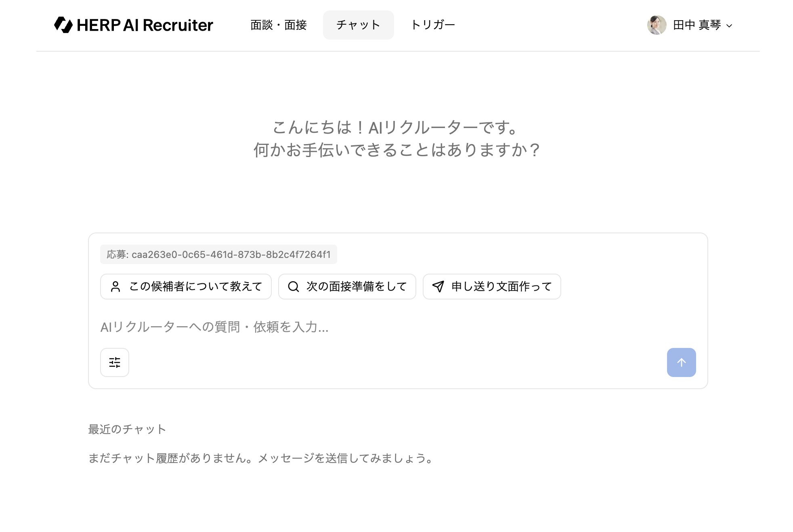Screen dimensions: 793x532
Task: Click the paper plane icon on the handover suggestion
Action: click(438, 287)
